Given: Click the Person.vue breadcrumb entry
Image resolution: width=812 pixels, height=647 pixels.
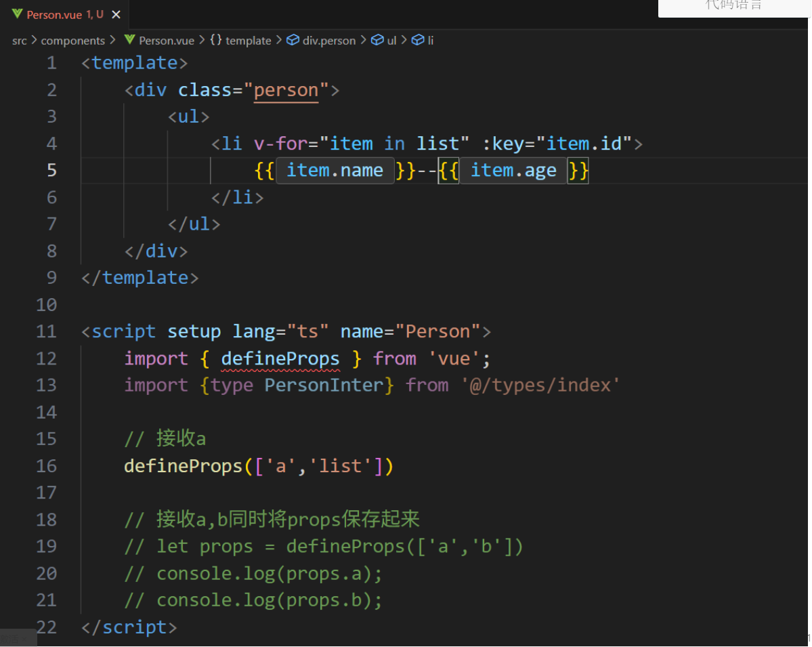Looking at the screenshot, I should click(x=166, y=41).
